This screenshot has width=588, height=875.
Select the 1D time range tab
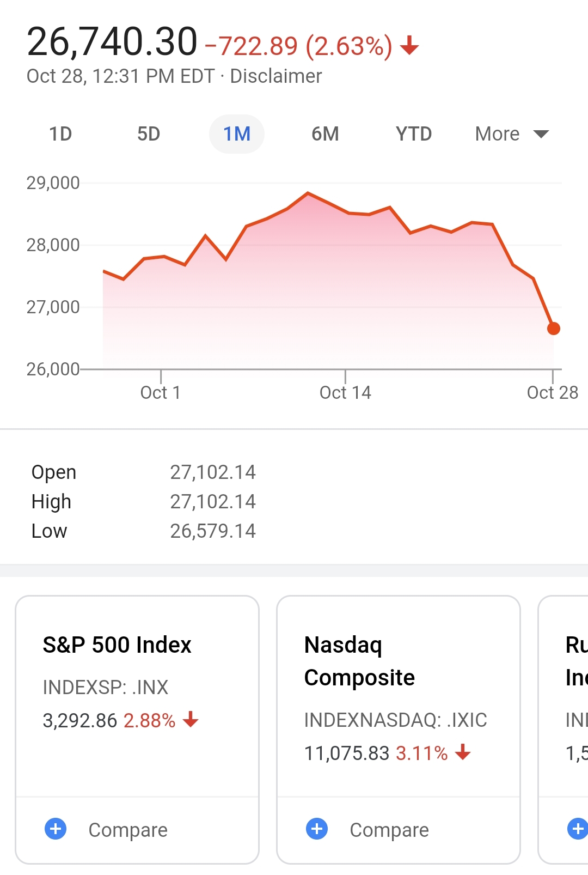(60, 134)
